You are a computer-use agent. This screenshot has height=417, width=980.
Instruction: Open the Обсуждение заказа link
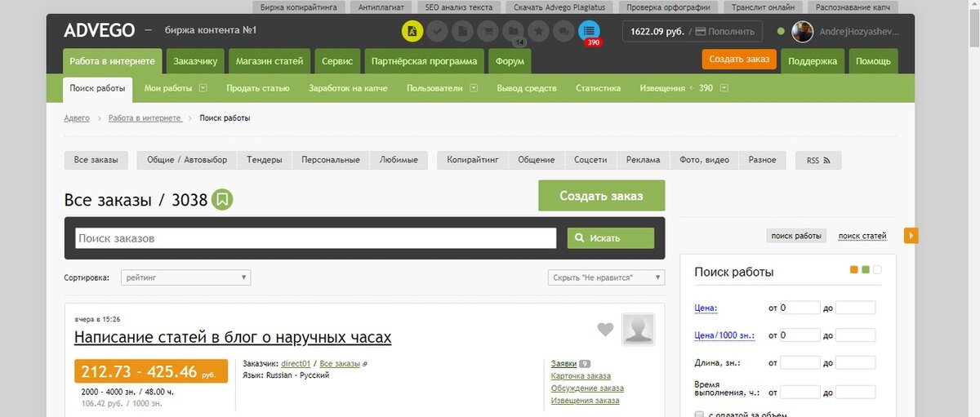pos(587,388)
